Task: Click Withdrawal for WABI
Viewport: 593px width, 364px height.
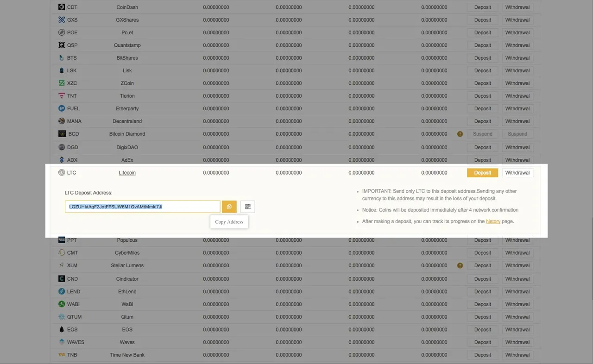Action: point(517,304)
